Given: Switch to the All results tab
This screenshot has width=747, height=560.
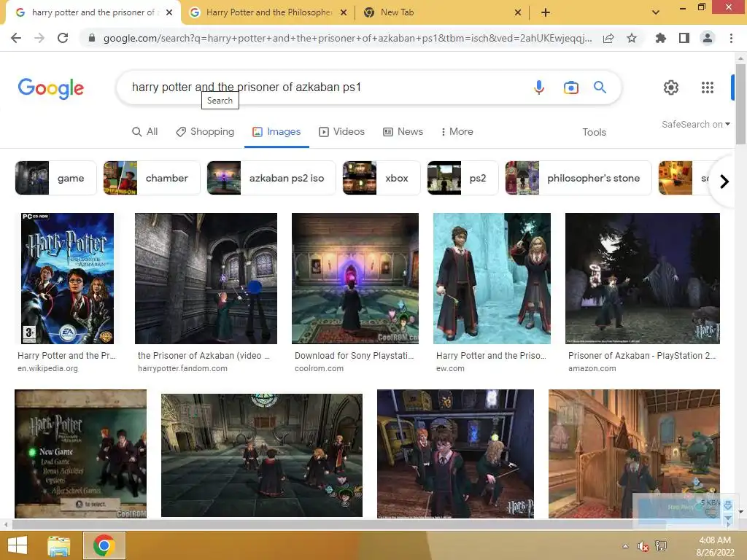Looking at the screenshot, I should [x=145, y=131].
